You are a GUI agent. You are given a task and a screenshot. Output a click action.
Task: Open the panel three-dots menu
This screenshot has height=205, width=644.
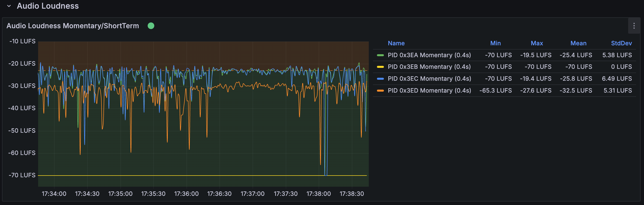click(x=634, y=26)
